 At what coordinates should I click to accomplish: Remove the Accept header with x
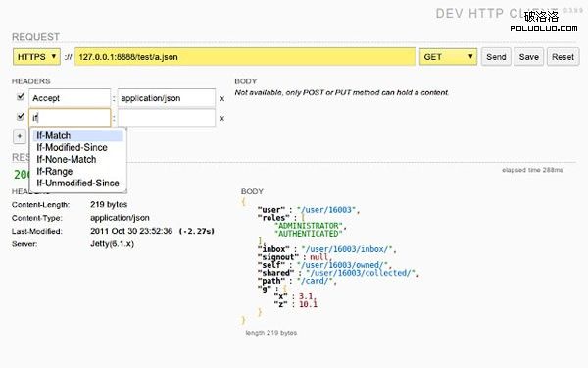(x=222, y=99)
